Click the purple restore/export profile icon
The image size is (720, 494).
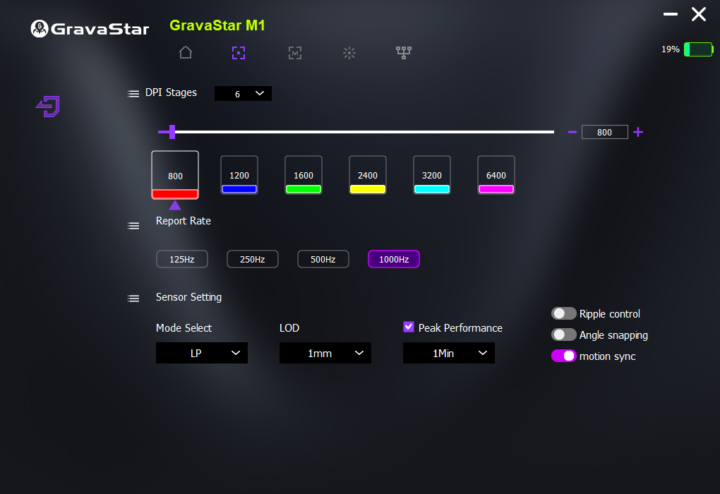tap(48, 106)
